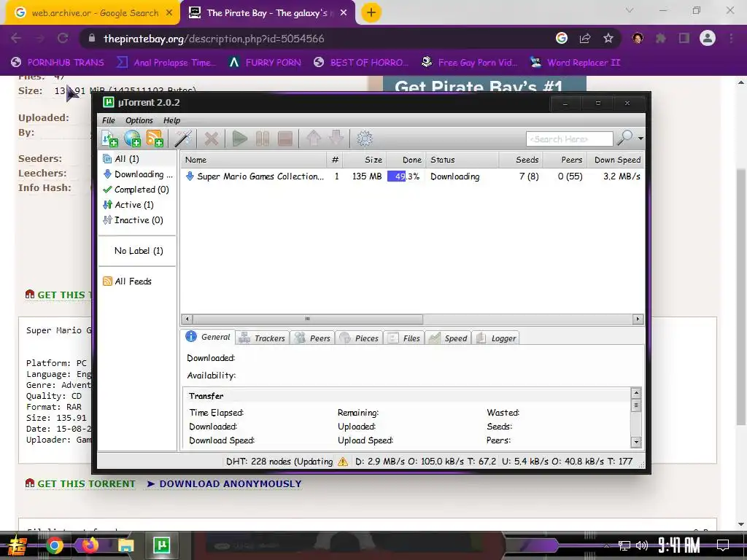This screenshot has width=747, height=560.
Task: Click the Pause torrent toolbar icon
Action: point(263,139)
